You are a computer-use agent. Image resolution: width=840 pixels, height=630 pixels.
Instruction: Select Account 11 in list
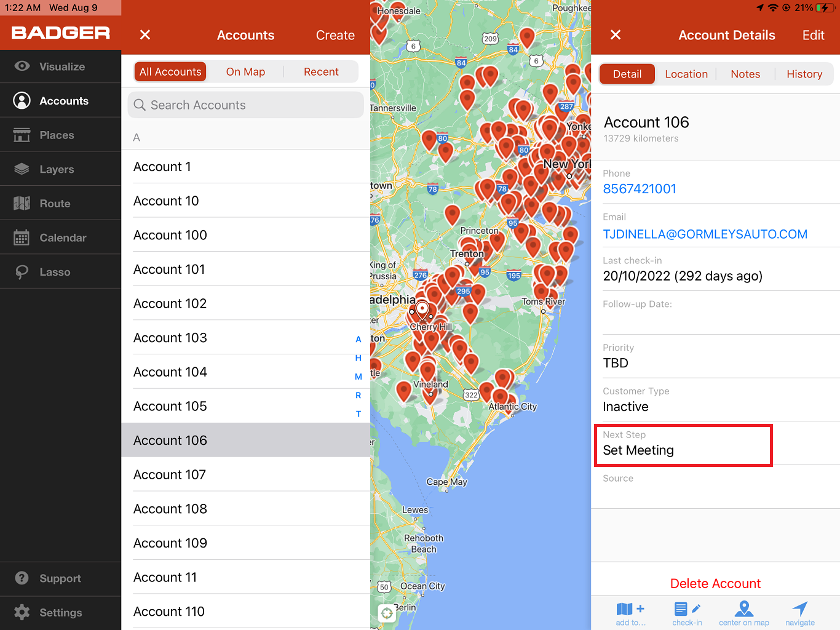(x=246, y=578)
